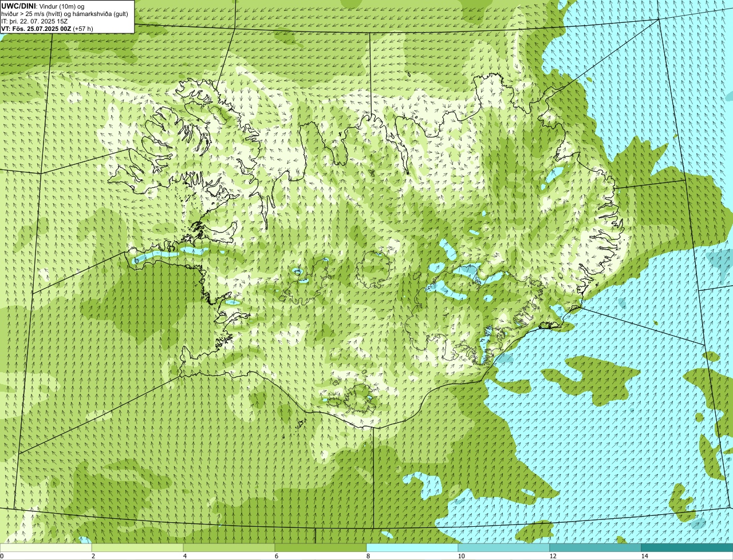Click the 10–12 m/s turquoise legend segment
The image size is (733, 560).
[x=504, y=547]
